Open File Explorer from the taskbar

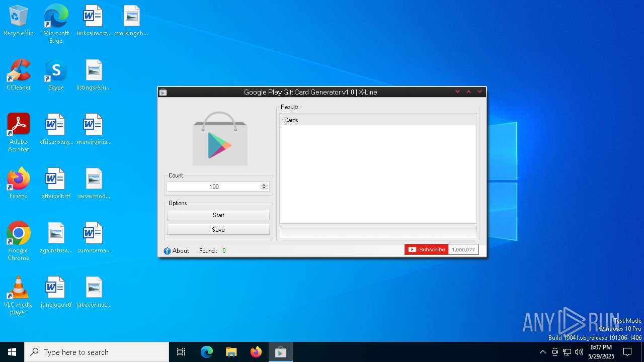tap(231, 352)
